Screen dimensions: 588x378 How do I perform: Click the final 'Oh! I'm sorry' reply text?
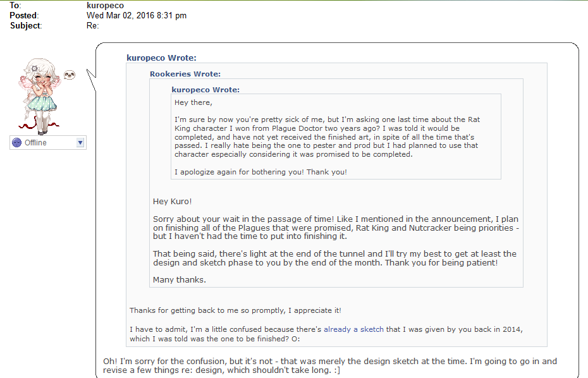[330, 365]
